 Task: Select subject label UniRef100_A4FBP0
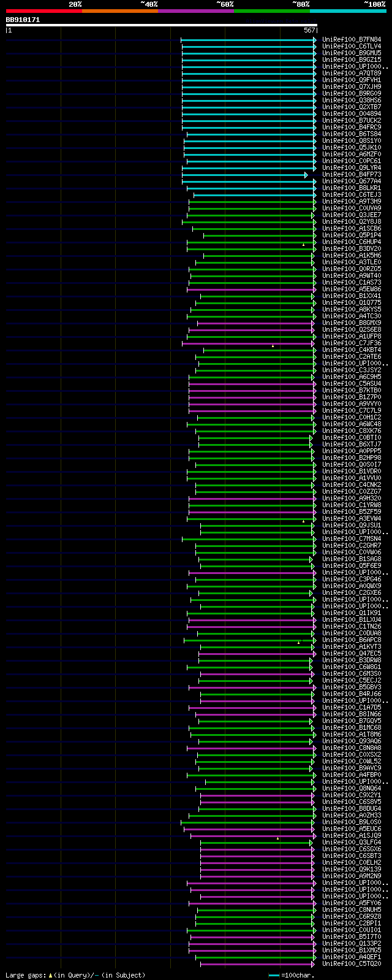(x=352, y=775)
